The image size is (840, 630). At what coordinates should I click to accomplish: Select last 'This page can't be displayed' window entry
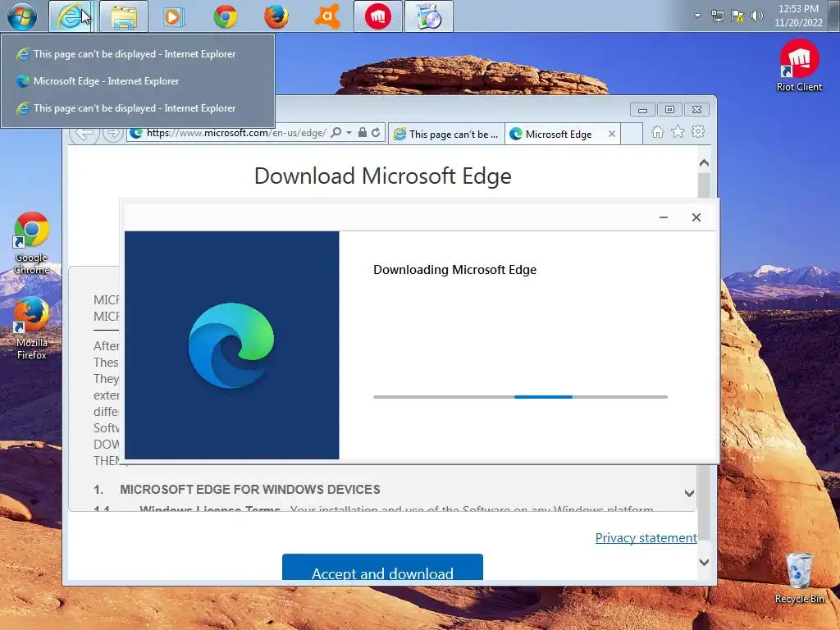138,108
